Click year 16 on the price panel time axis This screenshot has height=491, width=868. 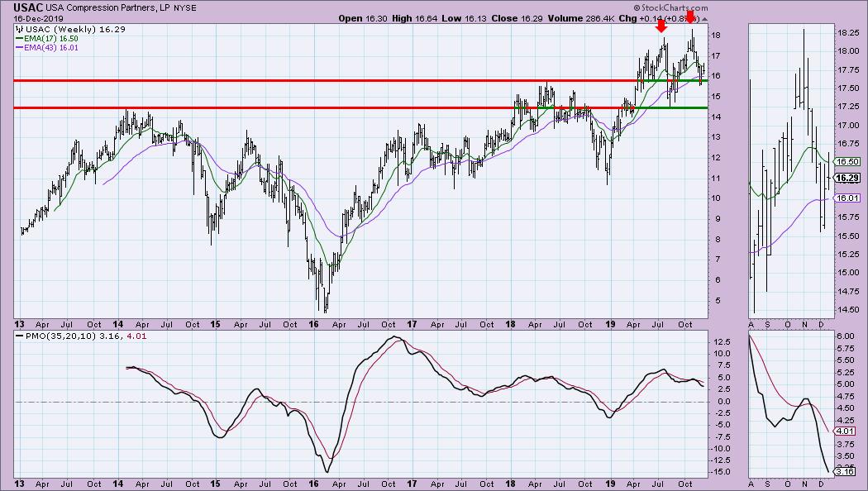click(314, 324)
